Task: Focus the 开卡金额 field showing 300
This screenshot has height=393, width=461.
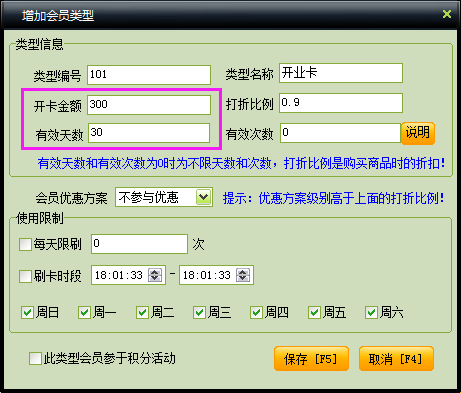Action: click(x=149, y=105)
